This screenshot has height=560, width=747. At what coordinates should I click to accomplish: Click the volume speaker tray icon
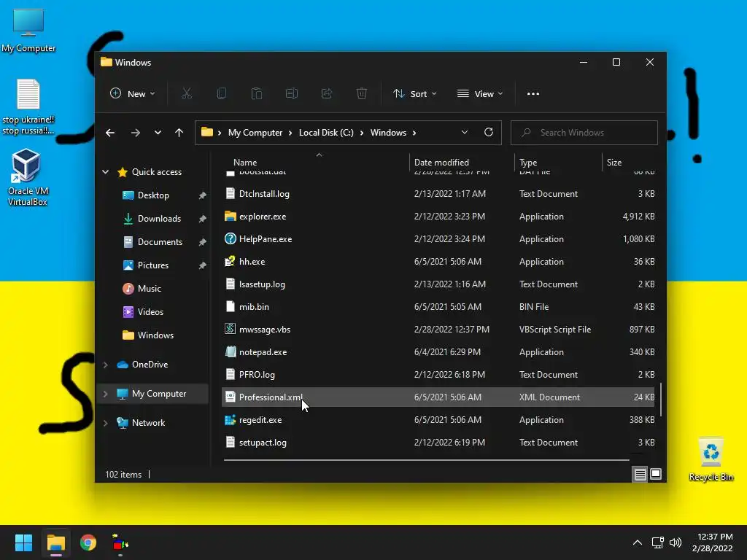click(675, 542)
